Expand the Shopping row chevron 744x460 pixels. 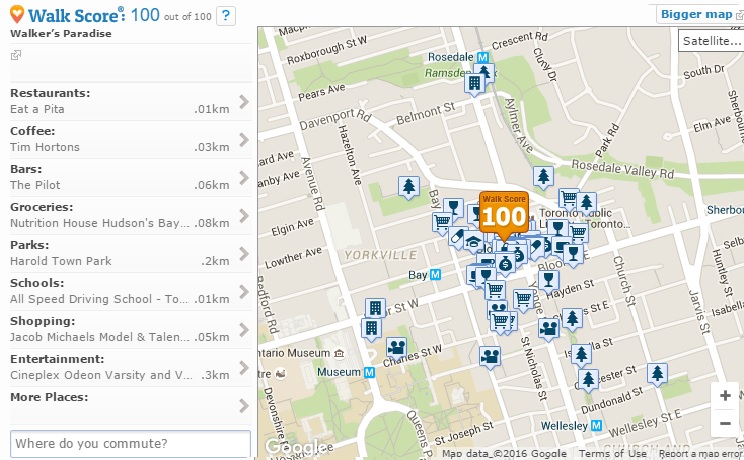(x=244, y=329)
